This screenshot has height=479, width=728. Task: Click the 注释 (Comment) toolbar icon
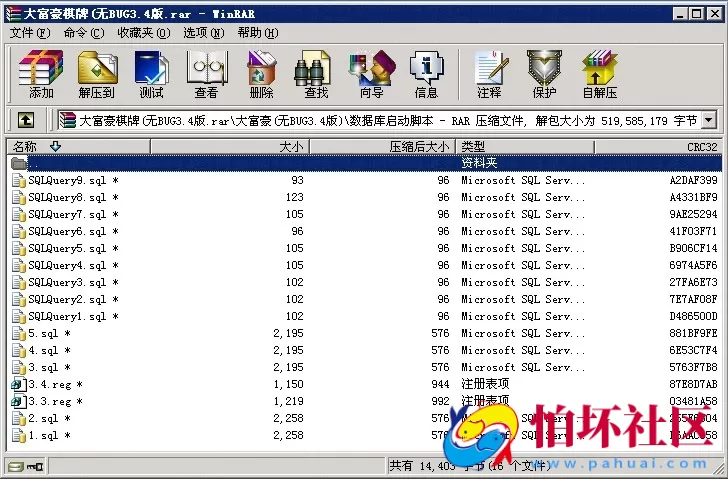(490, 73)
